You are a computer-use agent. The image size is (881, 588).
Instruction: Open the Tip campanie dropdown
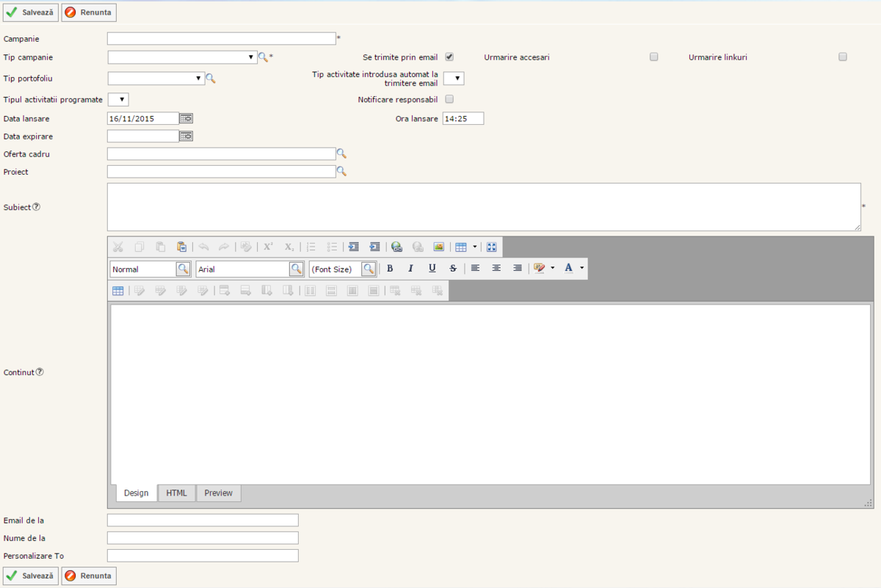point(182,57)
